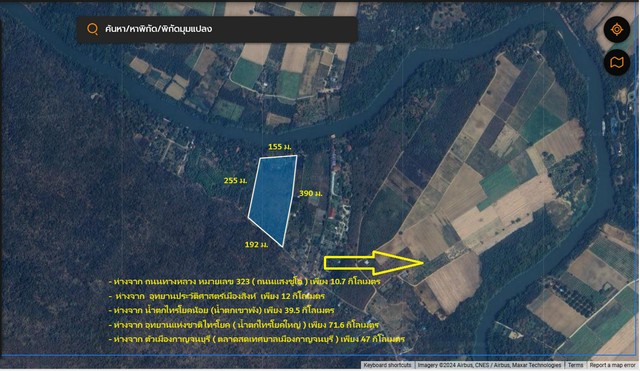Click the 255 ม. side label

235,180
